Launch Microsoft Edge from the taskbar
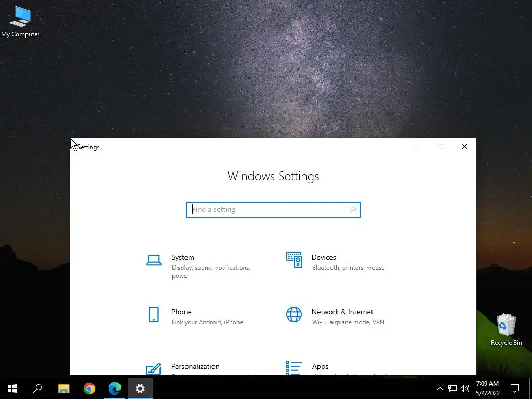Screen dimensions: 532x399 (x=115, y=389)
